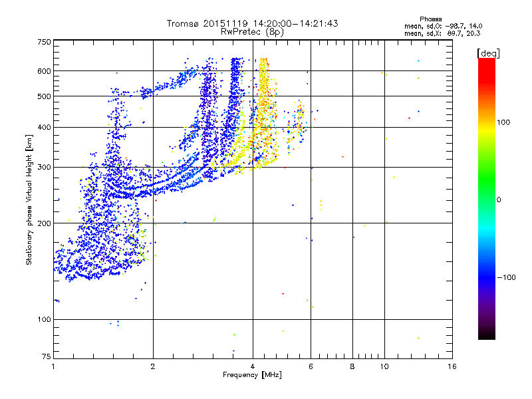Click the y-axis tick label '75'
Viewport: 532px width, 399px height.
tap(47, 356)
